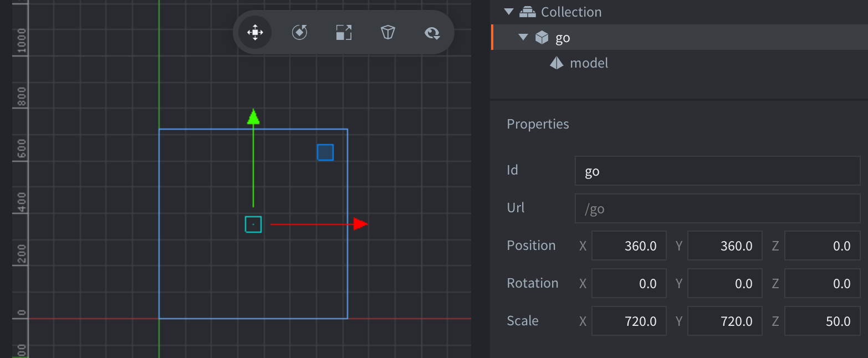Open the visibility filters dropdown icon

[x=432, y=33]
